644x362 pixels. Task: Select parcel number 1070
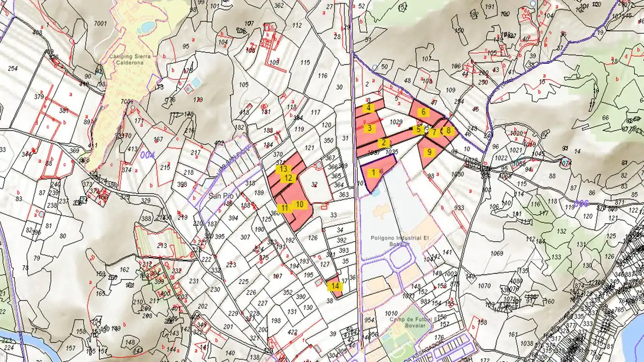[484, 286]
